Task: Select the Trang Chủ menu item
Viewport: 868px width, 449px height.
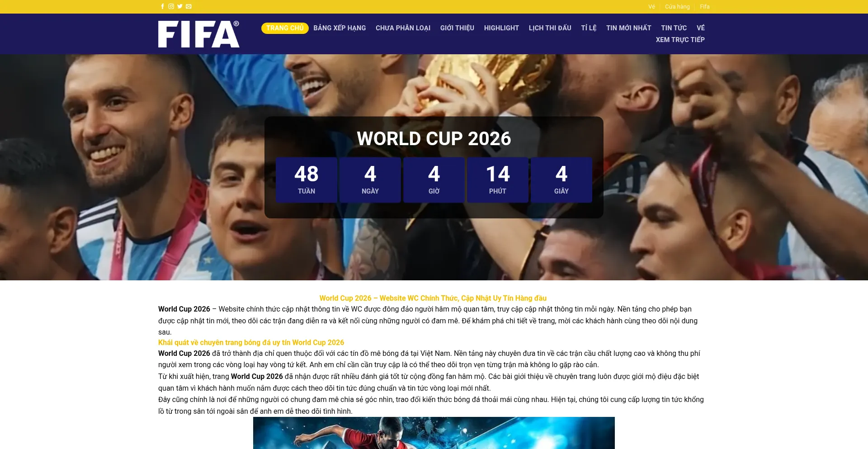Action: pyautogui.click(x=285, y=28)
